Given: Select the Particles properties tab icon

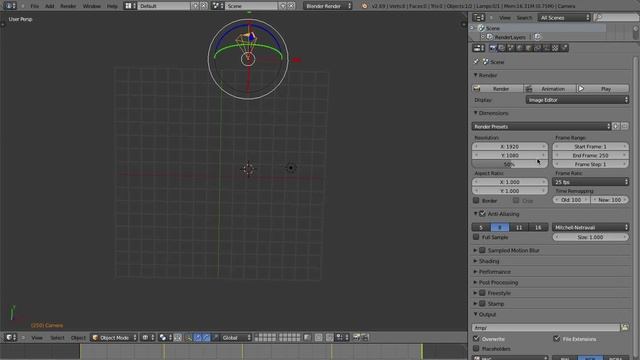Looking at the screenshot, I should (x=564, y=48).
